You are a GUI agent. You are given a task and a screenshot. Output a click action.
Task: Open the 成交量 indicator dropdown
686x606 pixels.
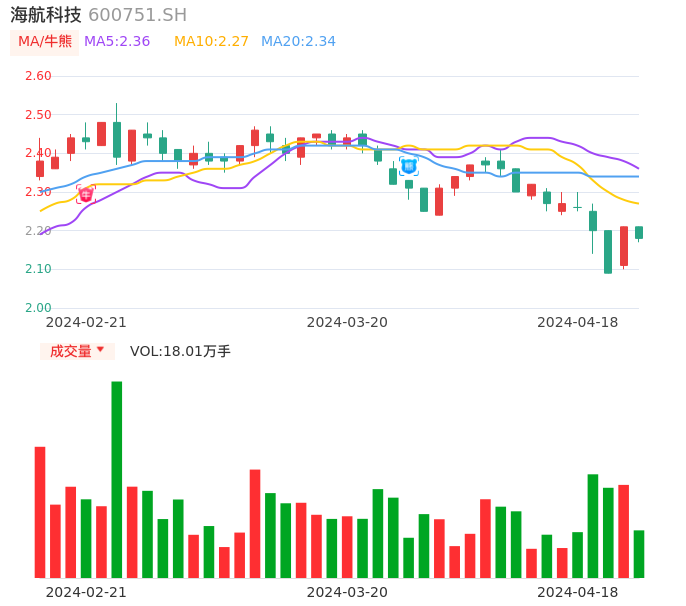coord(77,351)
